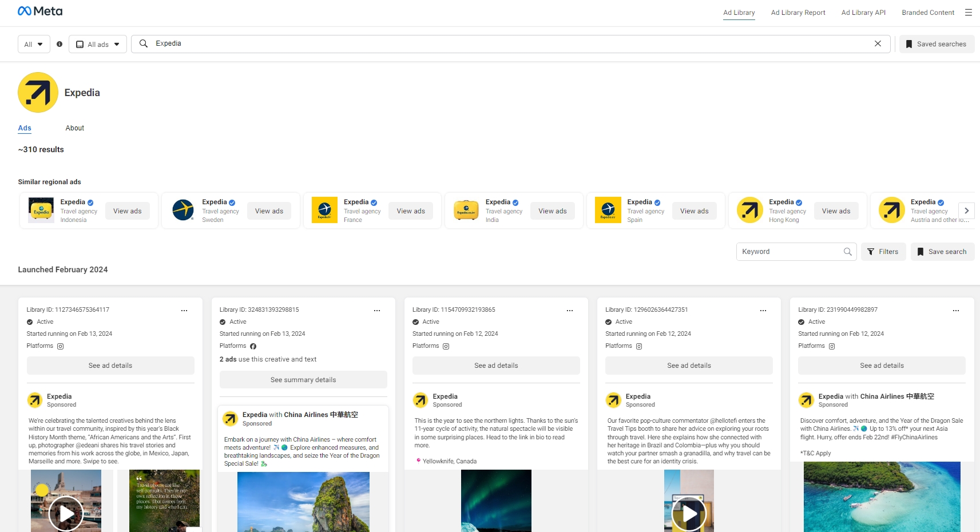Click Expedia Sweden regional logo
This screenshot has height=532, width=980.
183,211
